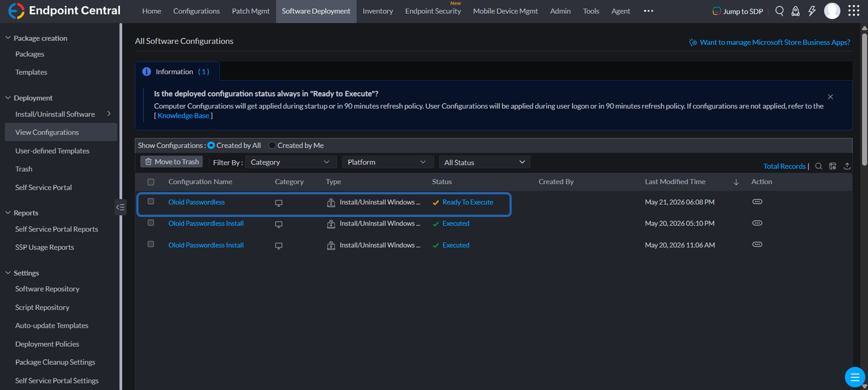Image resolution: width=868 pixels, height=390 pixels.
Task: Click the page vertical scrollbar
Action: (864, 100)
